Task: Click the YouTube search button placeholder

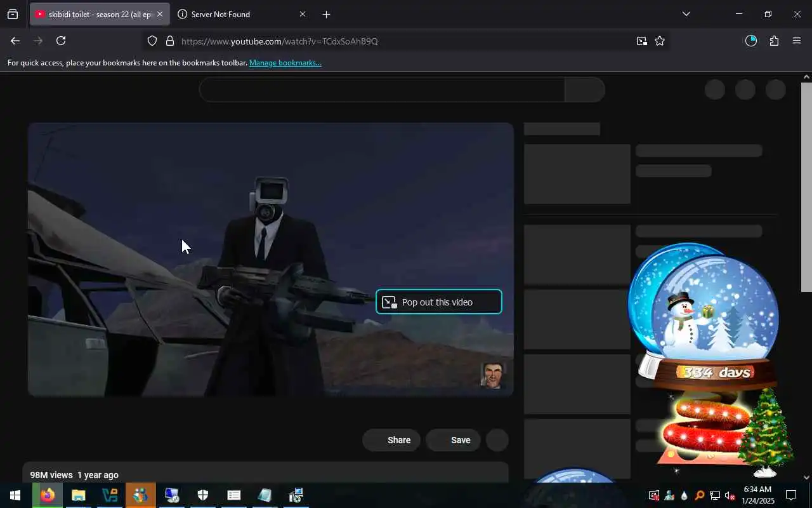Action: (585, 90)
